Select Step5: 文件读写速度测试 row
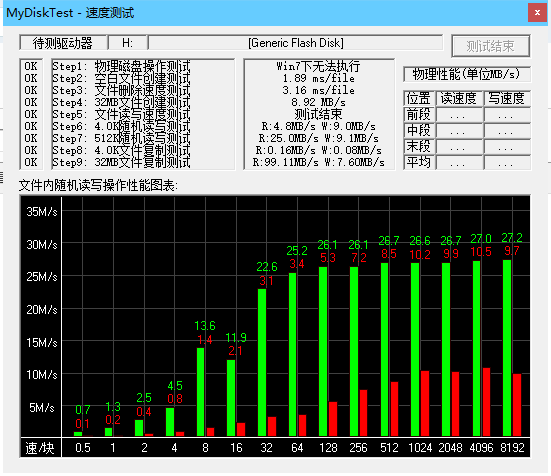Viewport: 551px width, 476px height. 122,114
